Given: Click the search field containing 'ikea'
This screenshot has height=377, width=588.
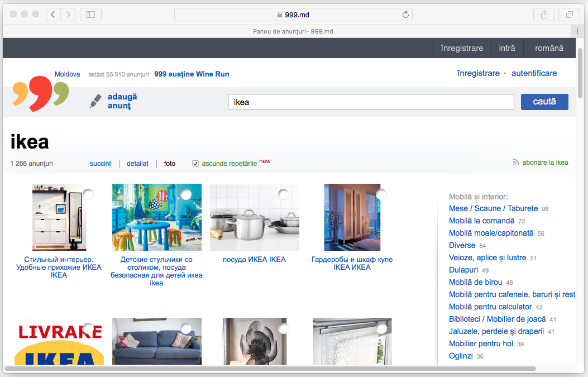Looking at the screenshot, I should point(371,102).
